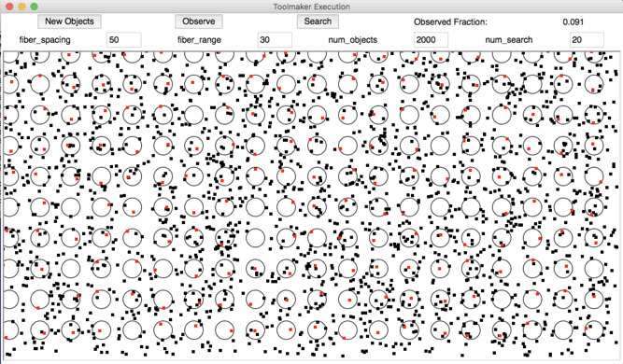Viewport: 623px width, 364px height.
Task: Click the Toolmaker Execution title bar
Action: click(312, 7)
